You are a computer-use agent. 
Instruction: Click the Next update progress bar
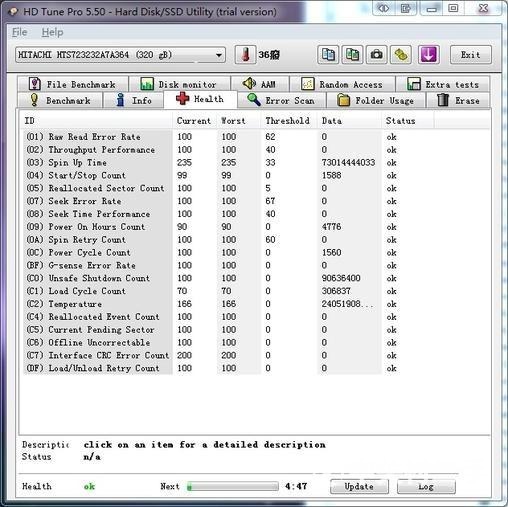pos(233,486)
